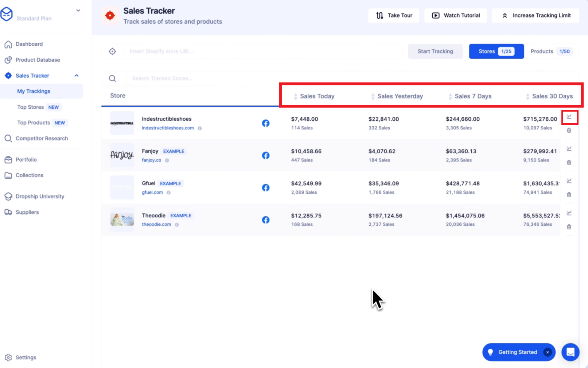Click the Gfuel store thumbnail
The height and width of the screenshot is (368, 588).
point(122,187)
